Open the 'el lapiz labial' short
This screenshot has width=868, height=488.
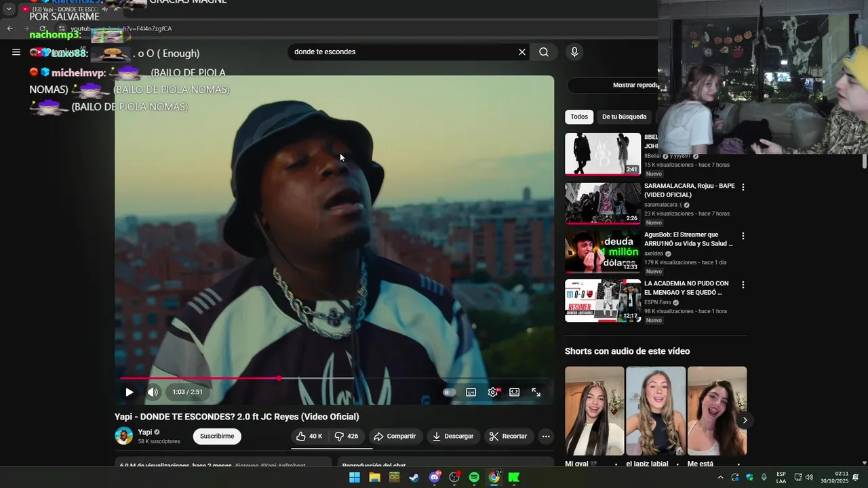(x=656, y=411)
